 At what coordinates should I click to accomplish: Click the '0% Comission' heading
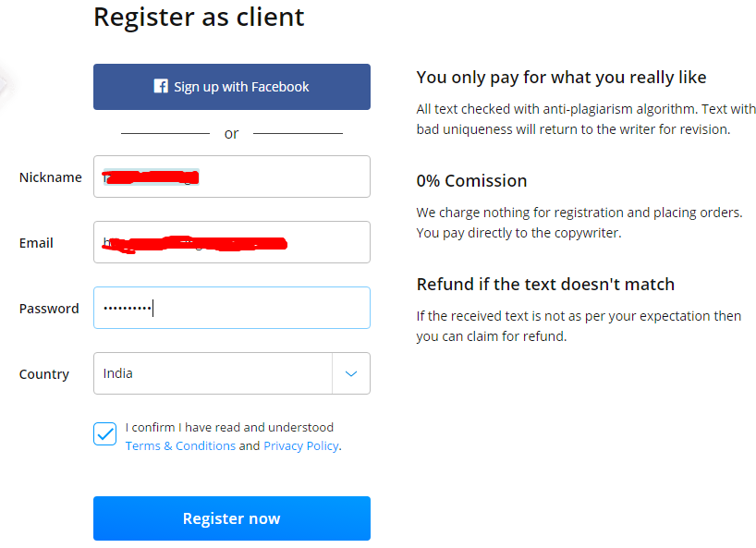(x=471, y=181)
